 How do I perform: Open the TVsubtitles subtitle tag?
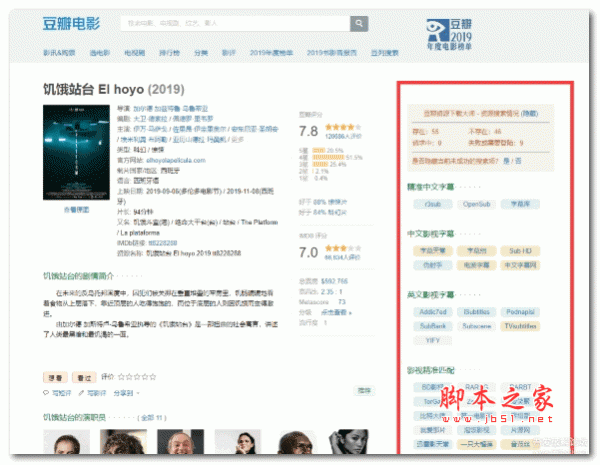pos(520,326)
